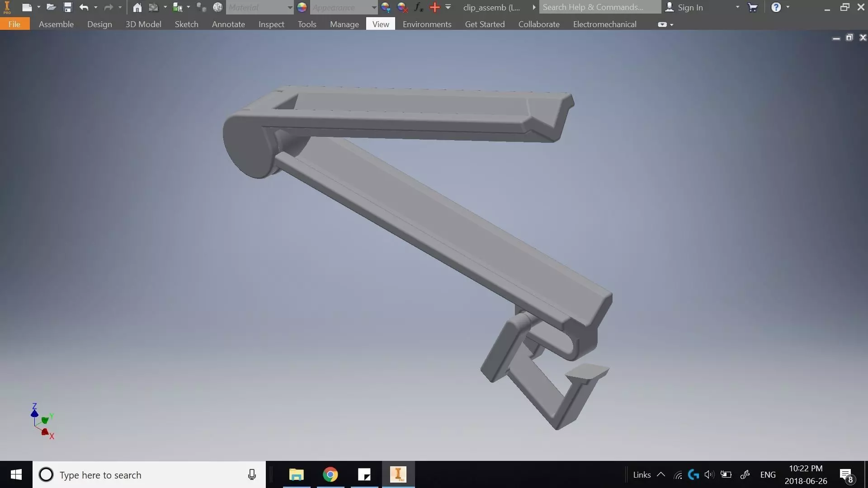The width and height of the screenshot is (868, 488).
Task: Switch to the Assemble ribbon tab
Action: [56, 24]
